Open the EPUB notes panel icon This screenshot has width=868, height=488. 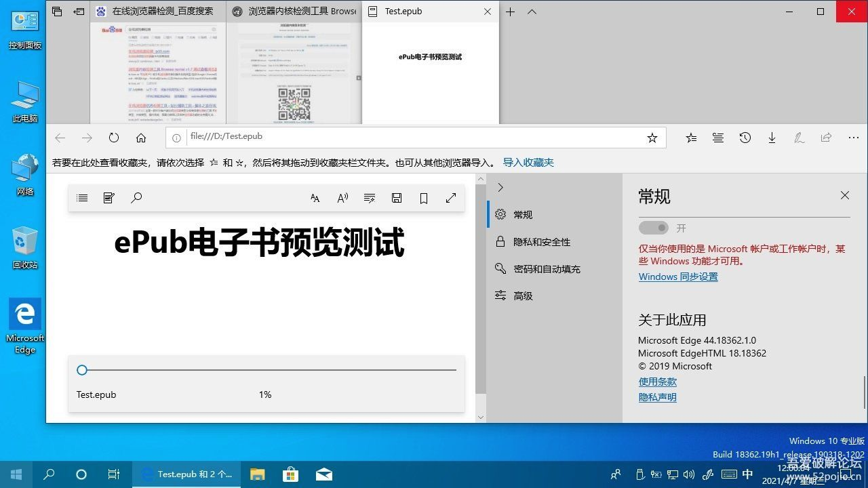coord(109,198)
